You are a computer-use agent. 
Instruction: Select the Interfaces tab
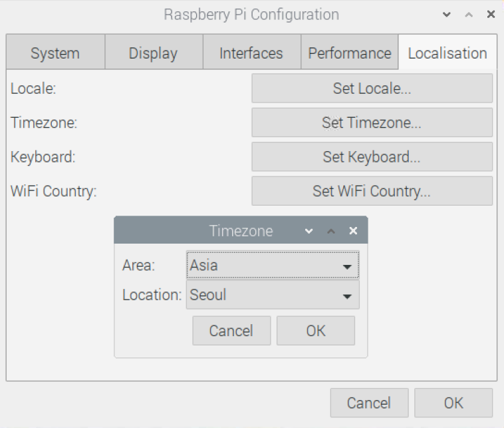(x=252, y=53)
